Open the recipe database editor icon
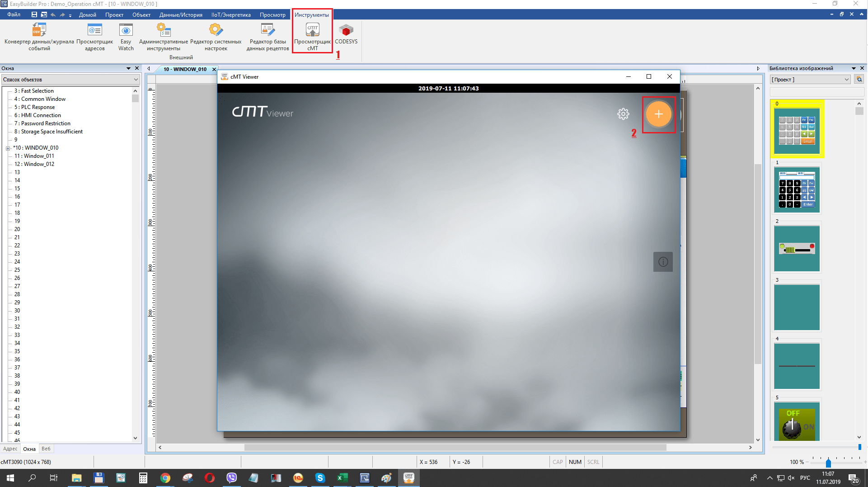This screenshot has height=487, width=868. (267, 36)
